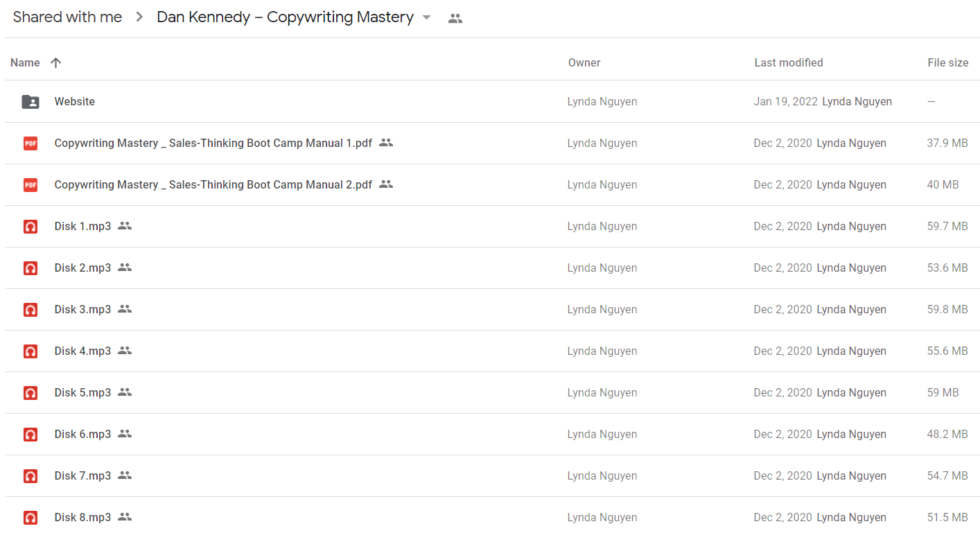980x533 pixels.
Task: Click the shared people icon next to Disk 2.mp3
Action: pos(125,268)
